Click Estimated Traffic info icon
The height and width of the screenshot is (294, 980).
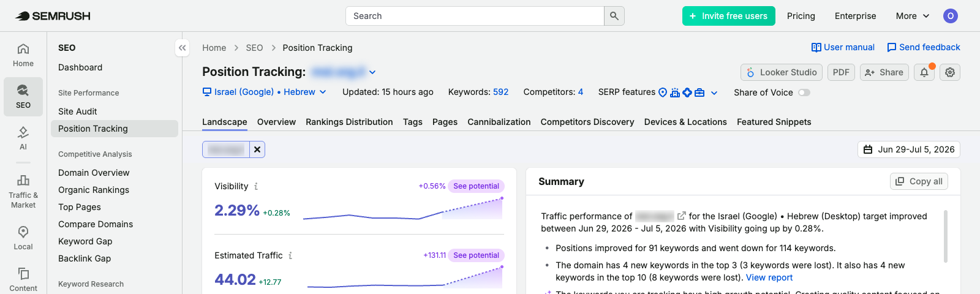[x=290, y=255]
